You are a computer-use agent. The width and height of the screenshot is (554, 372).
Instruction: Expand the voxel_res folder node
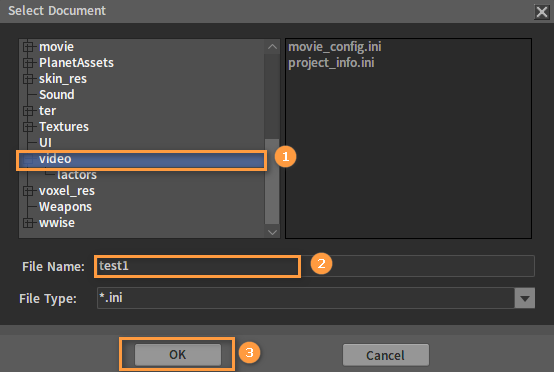pos(28,191)
